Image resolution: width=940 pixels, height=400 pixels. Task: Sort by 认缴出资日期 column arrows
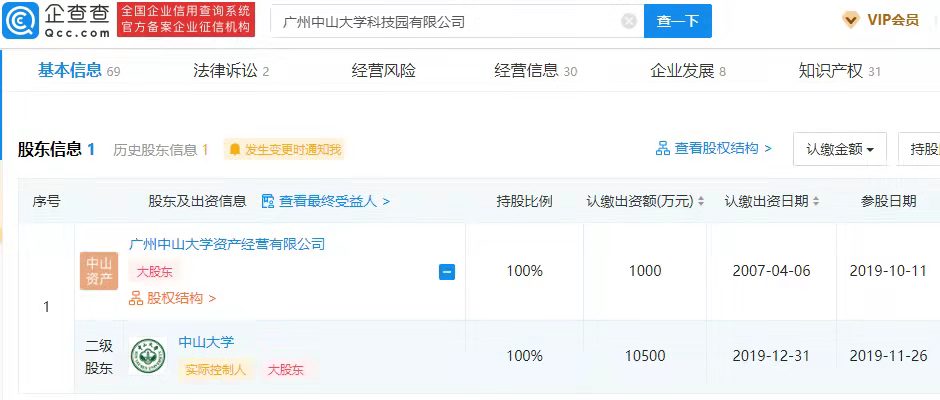point(817,201)
